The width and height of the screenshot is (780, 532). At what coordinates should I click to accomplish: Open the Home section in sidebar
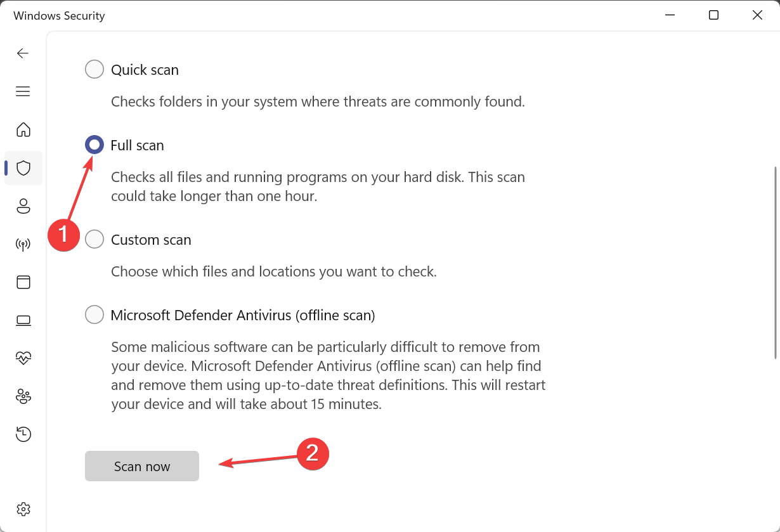click(23, 129)
